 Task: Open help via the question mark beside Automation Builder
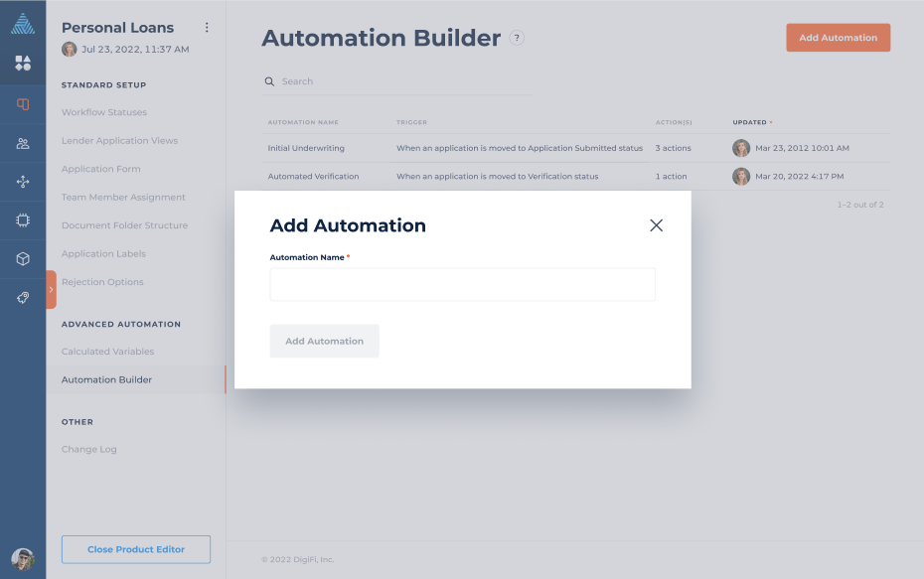point(516,39)
